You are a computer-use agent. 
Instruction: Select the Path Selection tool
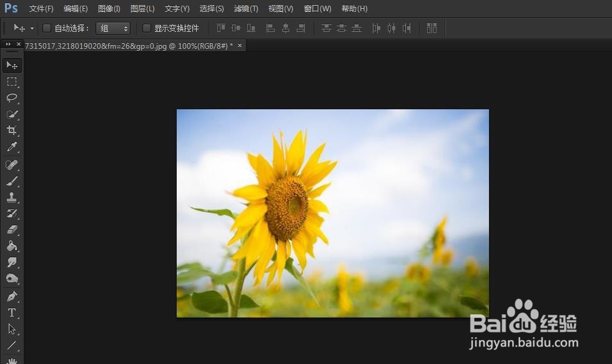pyautogui.click(x=12, y=329)
